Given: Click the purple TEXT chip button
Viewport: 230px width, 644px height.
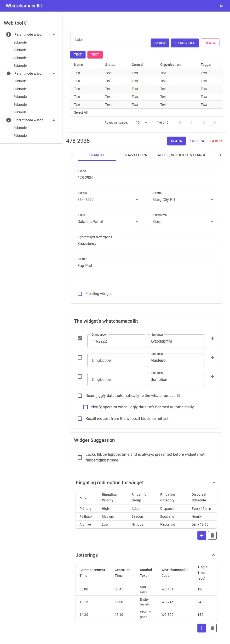Looking at the screenshot, I should (x=78, y=55).
